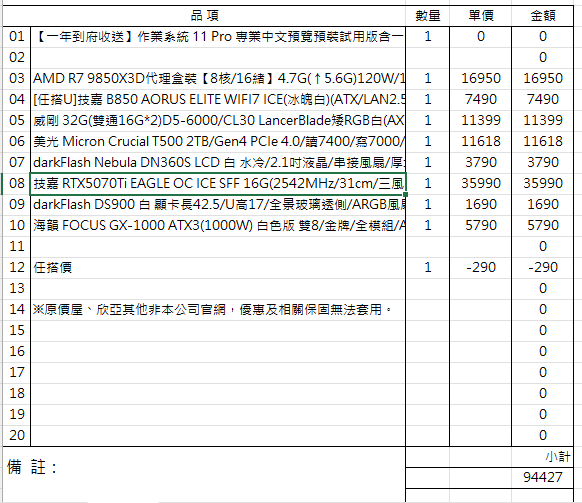The width and height of the screenshot is (582, 503).
Task: Select the 海韻 FOCUS GX-1000 power supply cell
Action: point(218,225)
